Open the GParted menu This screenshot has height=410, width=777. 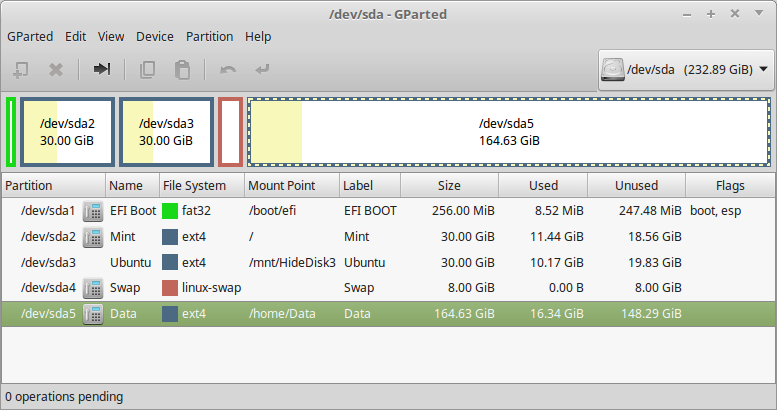click(30, 37)
